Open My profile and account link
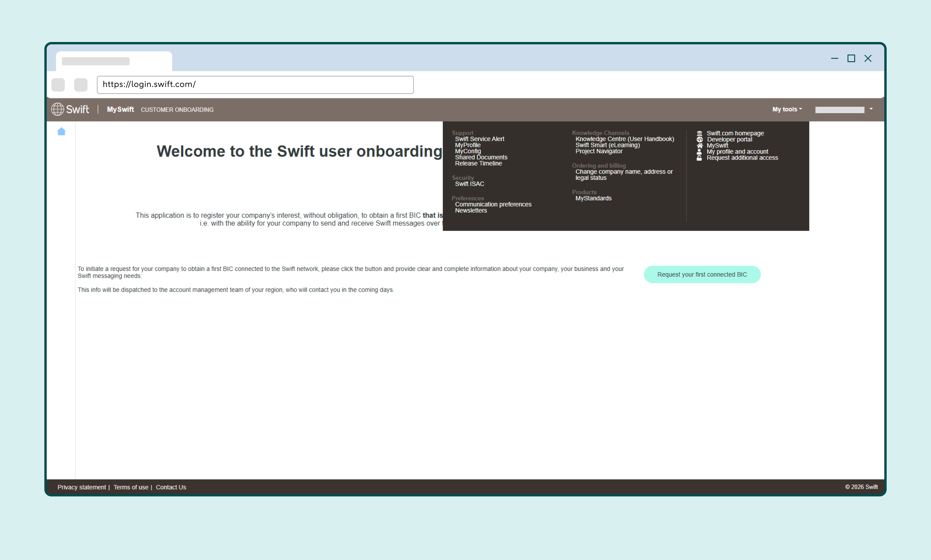The height and width of the screenshot is (560, 931). (x=737, y=151)
